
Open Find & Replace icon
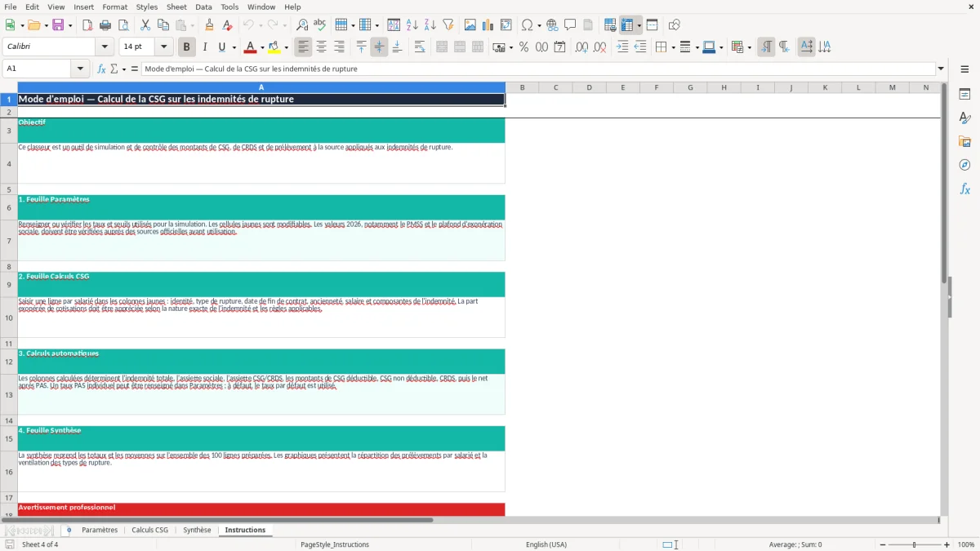(302, 25)
